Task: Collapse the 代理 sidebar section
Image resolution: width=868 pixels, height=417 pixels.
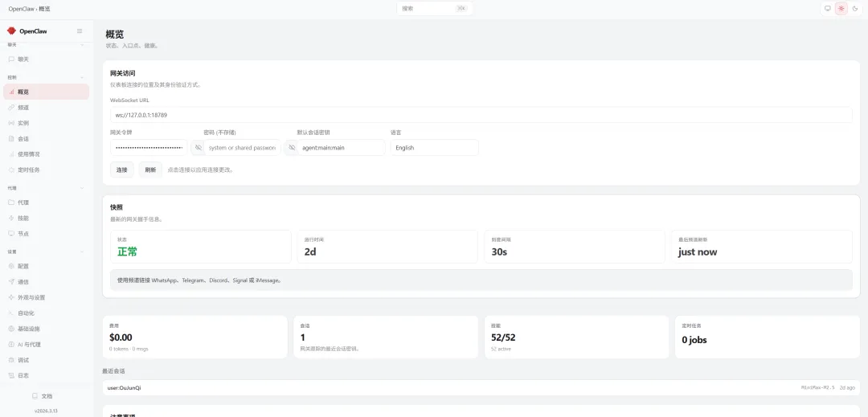Action: click(82, 188)
